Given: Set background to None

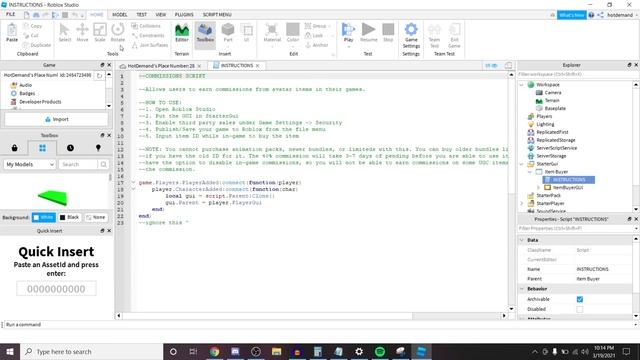Looking at the screenshot, I should [96, 217].
